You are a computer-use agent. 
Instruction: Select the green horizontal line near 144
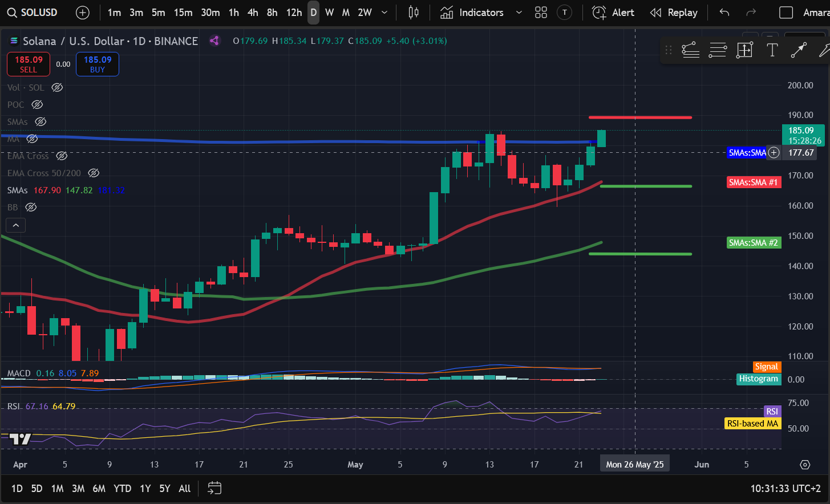click(x=640, y=254)
